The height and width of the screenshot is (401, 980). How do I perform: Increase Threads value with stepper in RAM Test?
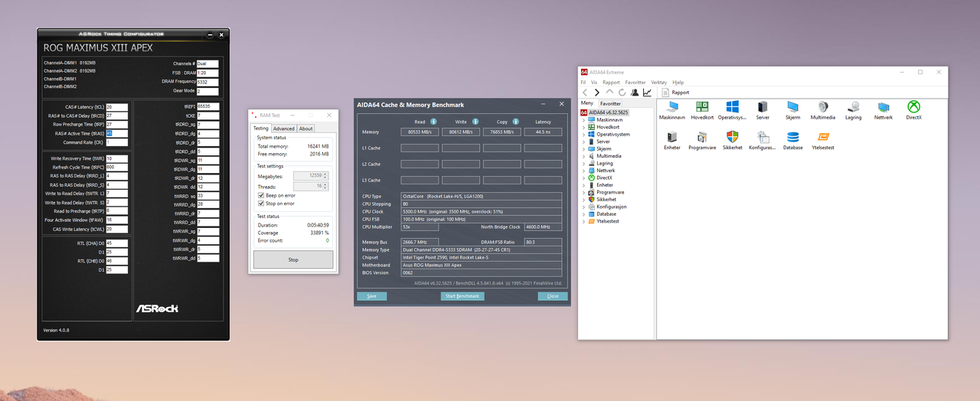click(325, 184)
